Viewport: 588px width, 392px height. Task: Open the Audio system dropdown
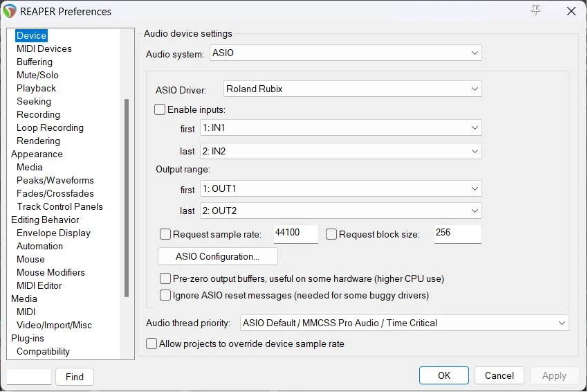click(x=344, y=53)
